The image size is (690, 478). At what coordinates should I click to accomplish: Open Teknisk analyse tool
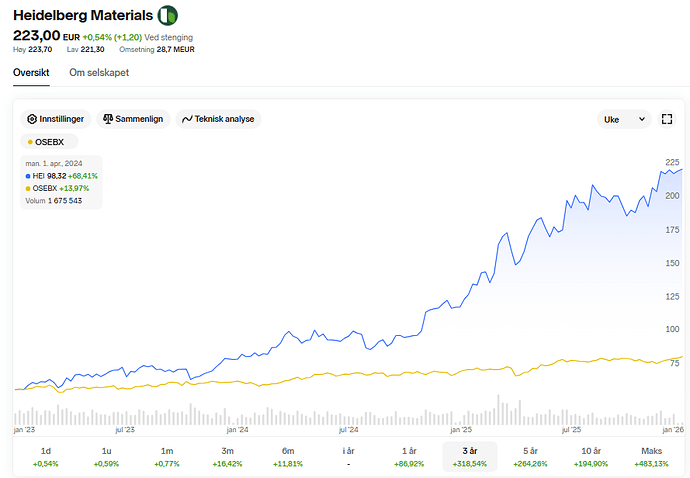tap(218, 119)
